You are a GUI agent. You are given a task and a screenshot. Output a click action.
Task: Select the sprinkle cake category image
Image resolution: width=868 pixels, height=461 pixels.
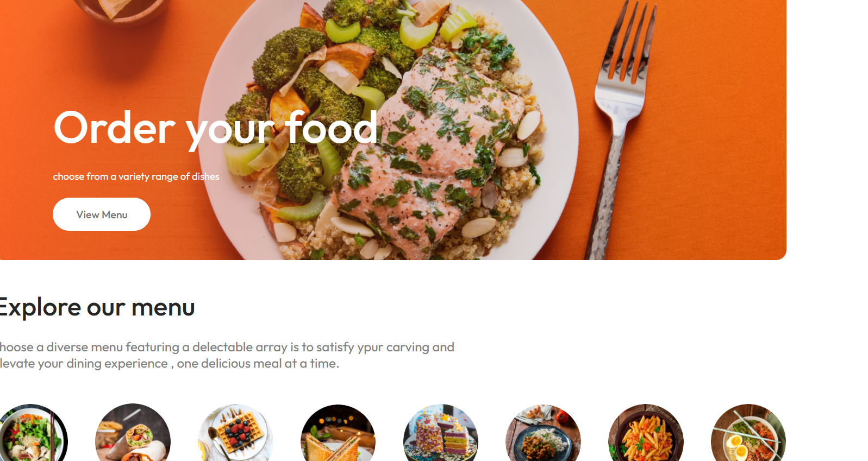click(x=441, y=432)
